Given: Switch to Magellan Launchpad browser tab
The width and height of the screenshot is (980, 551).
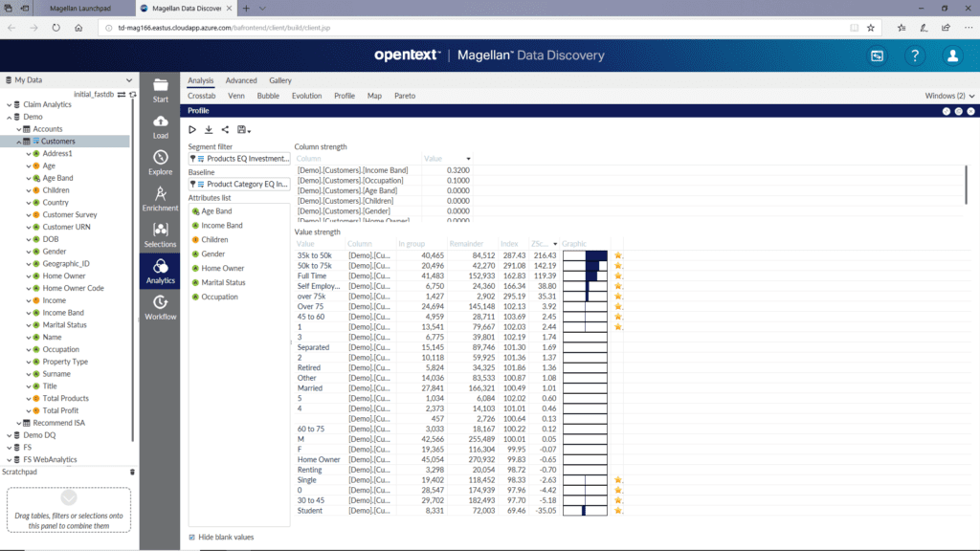Looking at the screenshot, I should tap(80, 8).
